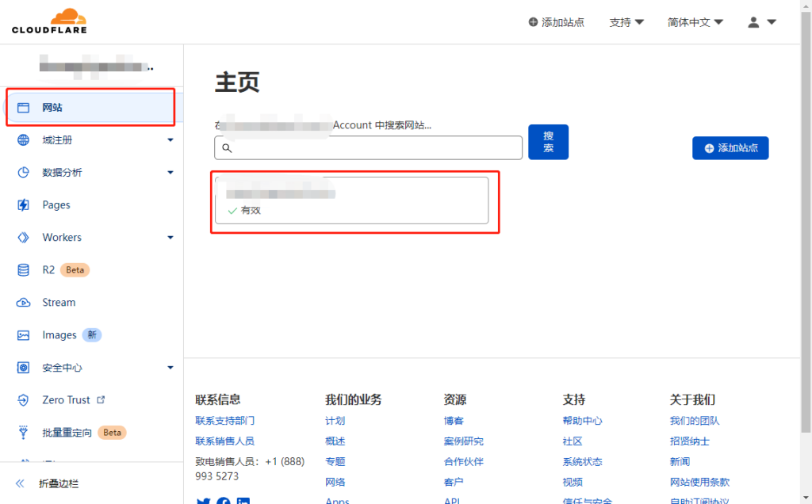Open the Stream cloud icon
This screenshot has width=812, height=504.
pyautogui.click(x=24, y=303)
